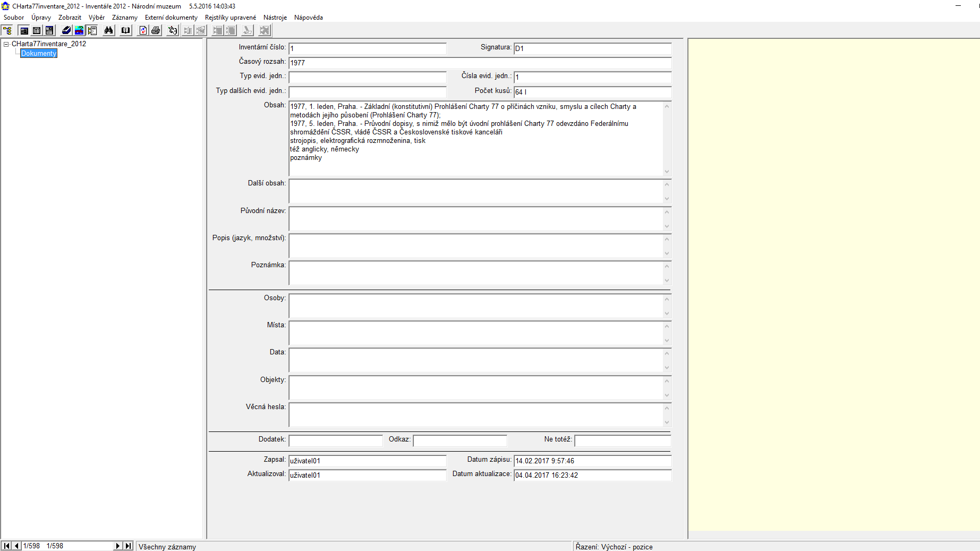Click the last grayed toolbar icon
Screen dimensions: 980x551
[x=265, y=30]
